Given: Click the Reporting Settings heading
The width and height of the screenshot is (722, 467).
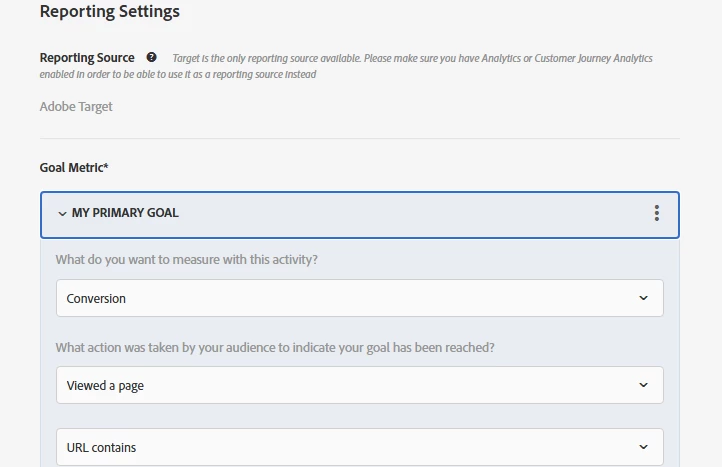Looking at the screenshot, I should [110, 13].
